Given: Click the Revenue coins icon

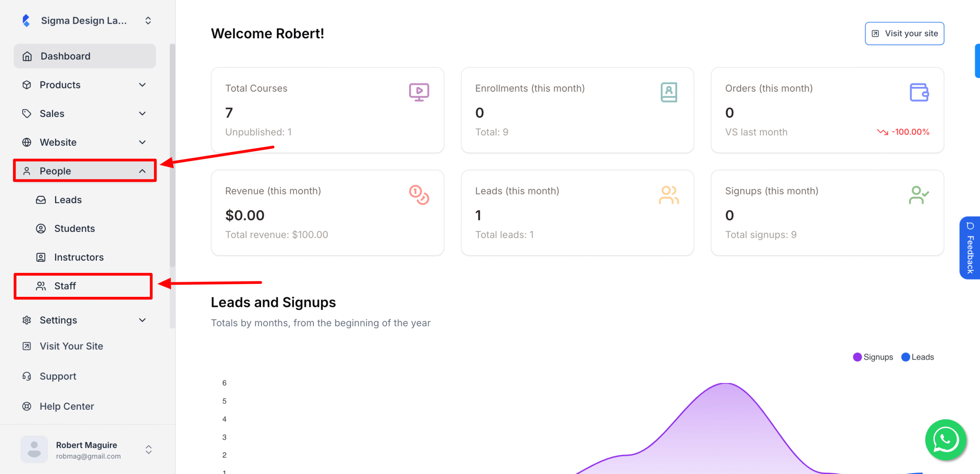Looking at the screenshot, I should coord(419,195).
